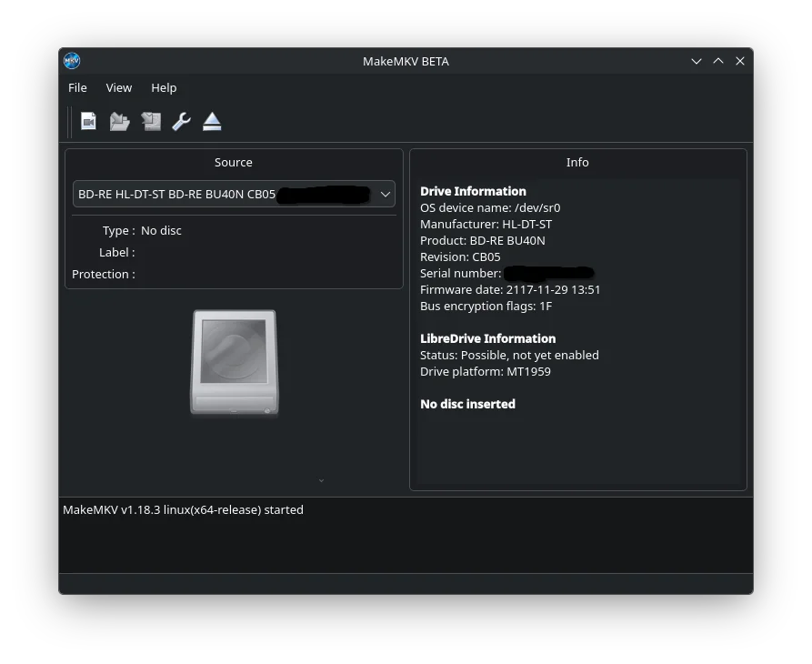This screenshot has height=664, width=812.
Task: Open the File menu
Action: pos(77,88)
